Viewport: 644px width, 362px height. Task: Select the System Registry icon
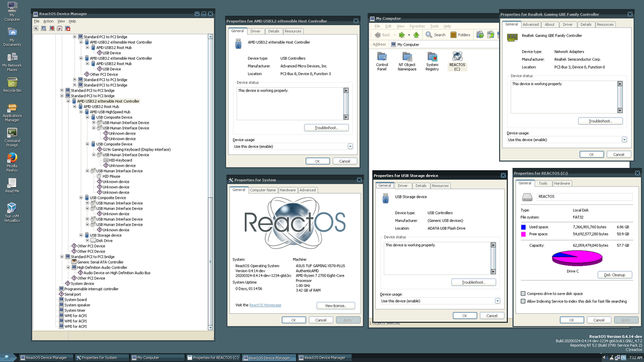[432, 61]
